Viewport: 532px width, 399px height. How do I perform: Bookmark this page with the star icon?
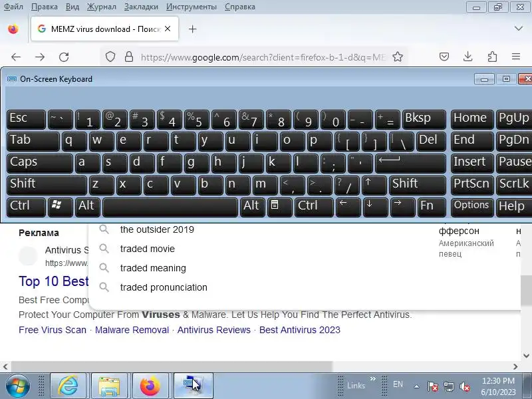[398, 57]
